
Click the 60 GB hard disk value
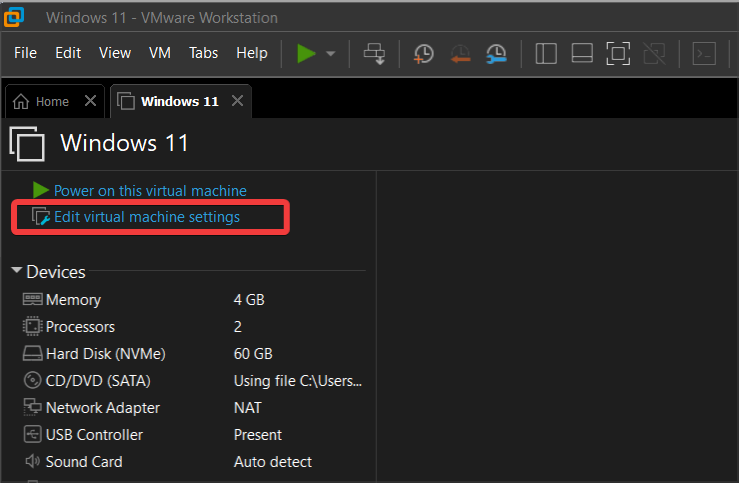point(253,354)
